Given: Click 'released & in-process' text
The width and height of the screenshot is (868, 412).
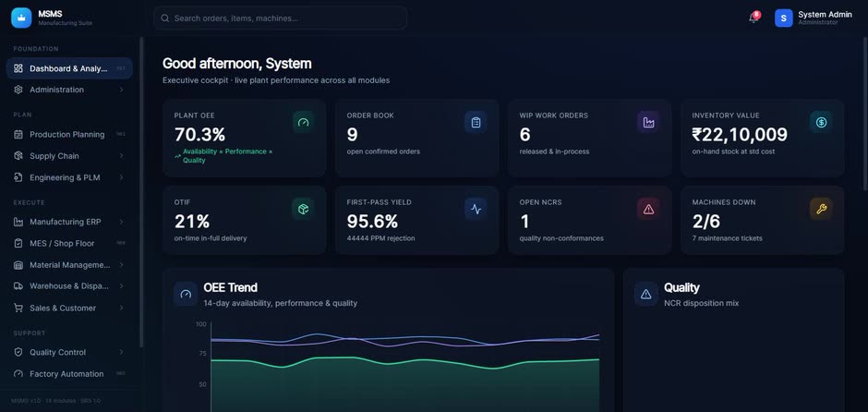Looking at the screenshot, I should (554, 151).
